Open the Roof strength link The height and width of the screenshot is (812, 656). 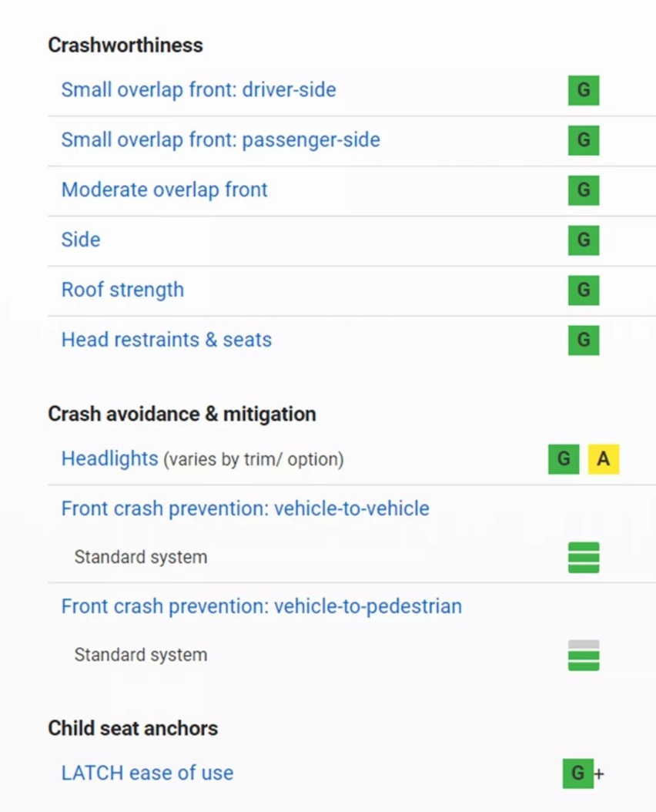click(x=122, y=290)
